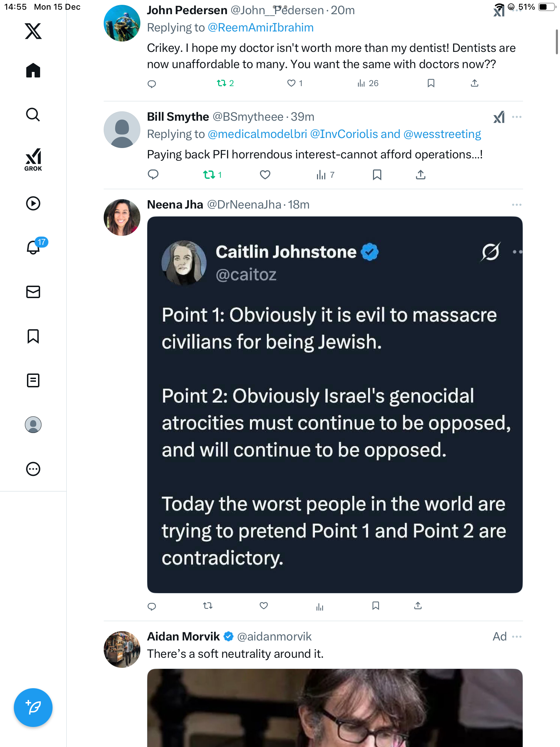This screenshot has height=747, width=560.
Task: View analytics on John Pedersen's reply
Action: pos(368,83)
